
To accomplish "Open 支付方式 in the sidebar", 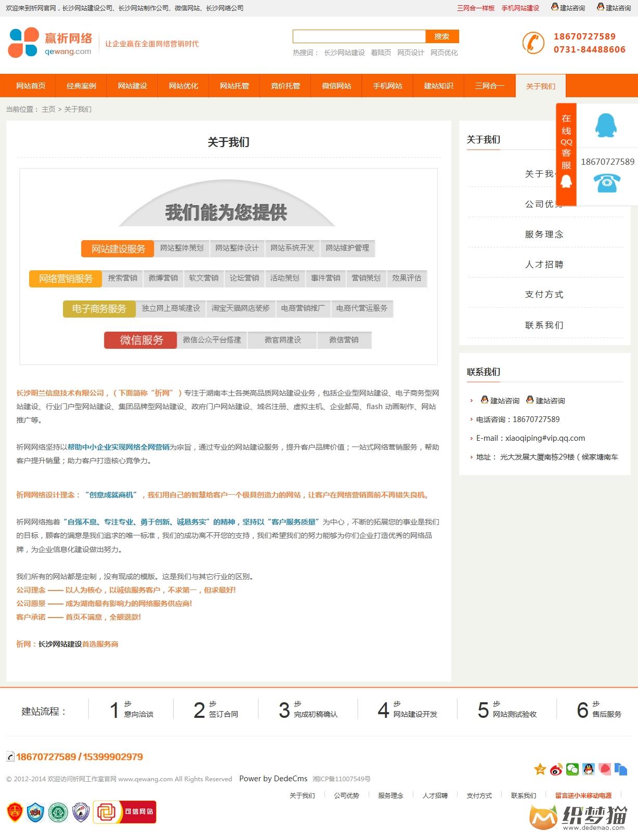I will tap(544, 295).
